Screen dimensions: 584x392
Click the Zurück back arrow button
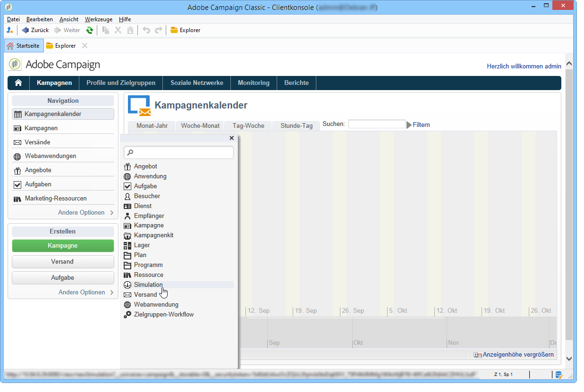tap(35, 30)
